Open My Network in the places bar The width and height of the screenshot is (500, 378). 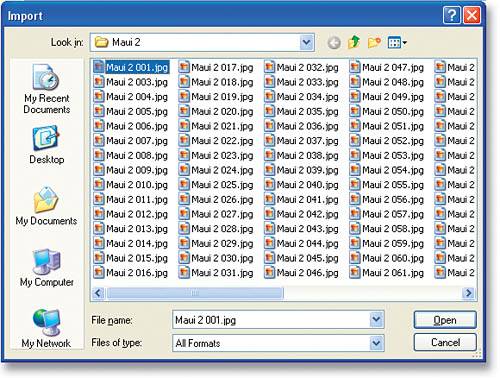point(46,328)
